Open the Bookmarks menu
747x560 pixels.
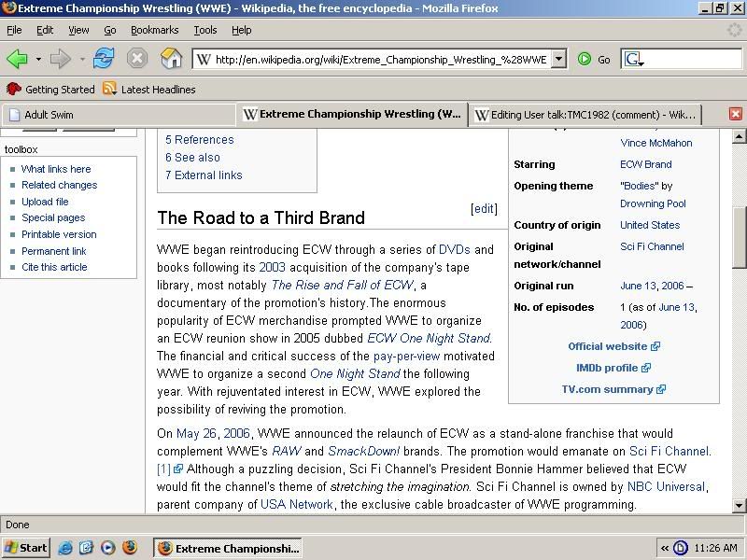(155, 30)
